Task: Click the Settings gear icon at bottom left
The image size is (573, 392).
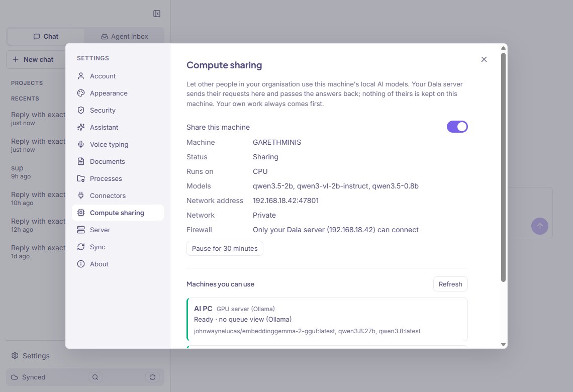Action: (x=15, y=356)
